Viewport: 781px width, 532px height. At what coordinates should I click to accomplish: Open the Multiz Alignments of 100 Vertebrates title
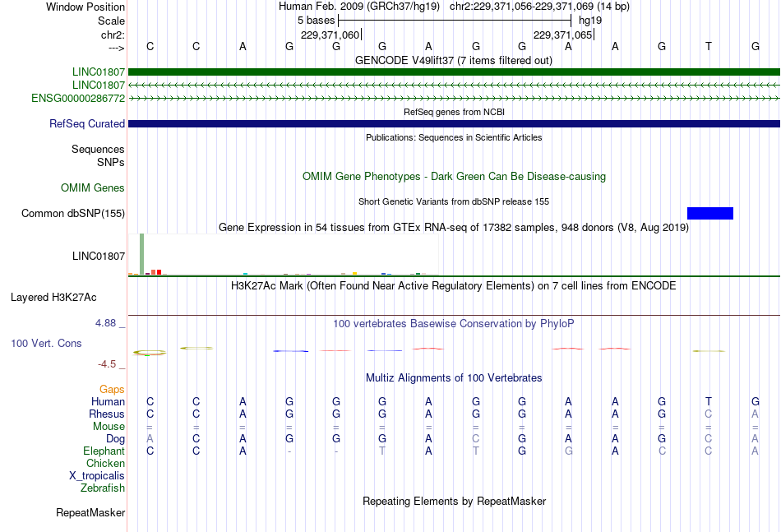[454, 378]
